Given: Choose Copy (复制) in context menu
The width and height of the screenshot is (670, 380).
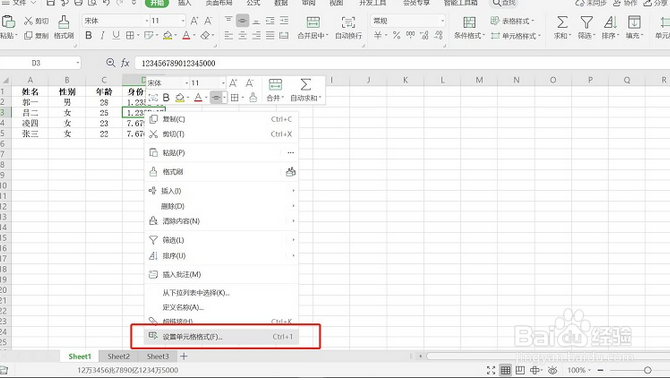Looking at the screenshot, I should point(221,119).
